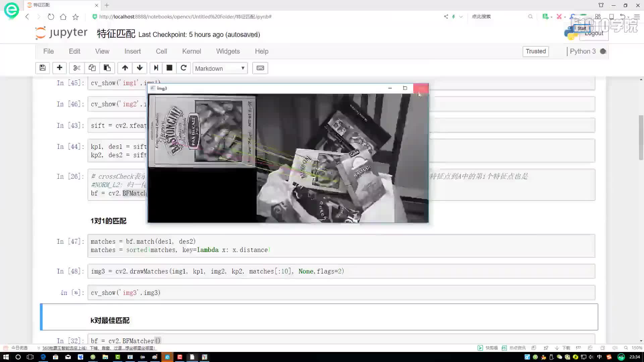The image size is (644, 362).
Task: Open the command palette keyboard icon
Action: [x=260, y=68]
